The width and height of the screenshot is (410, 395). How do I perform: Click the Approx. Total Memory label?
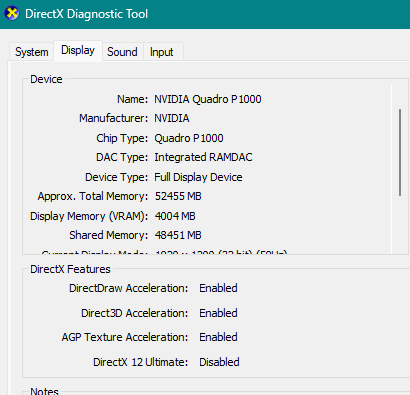[93, 196]
